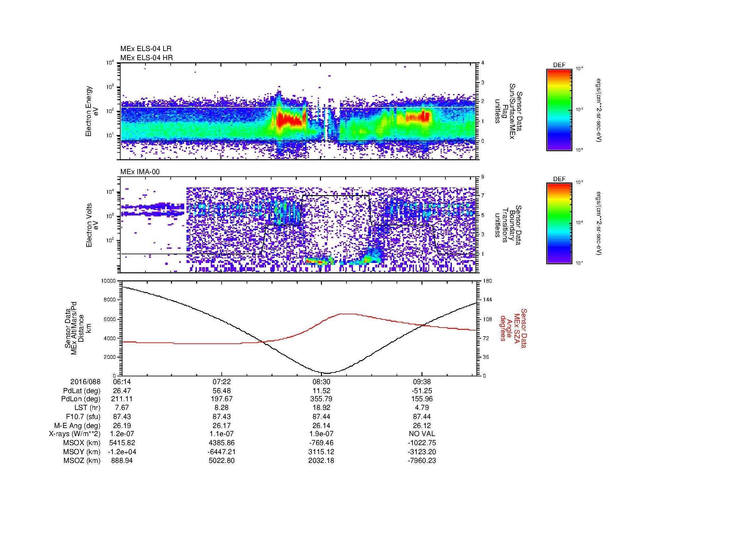Viewport: 756px width, 534px height.
Task: Select the LST (hr) row label
Action: (88, 408)
